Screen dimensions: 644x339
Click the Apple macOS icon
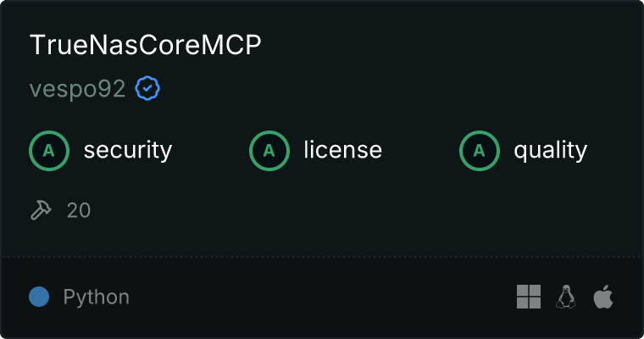[x=603, y=297]
